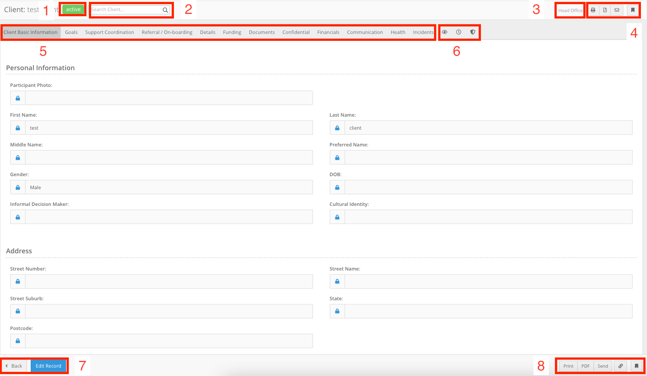The width and height of the screenshot is (647, 376).
Task: Click the Participant Photo field
Action: [x=169, y=98]
